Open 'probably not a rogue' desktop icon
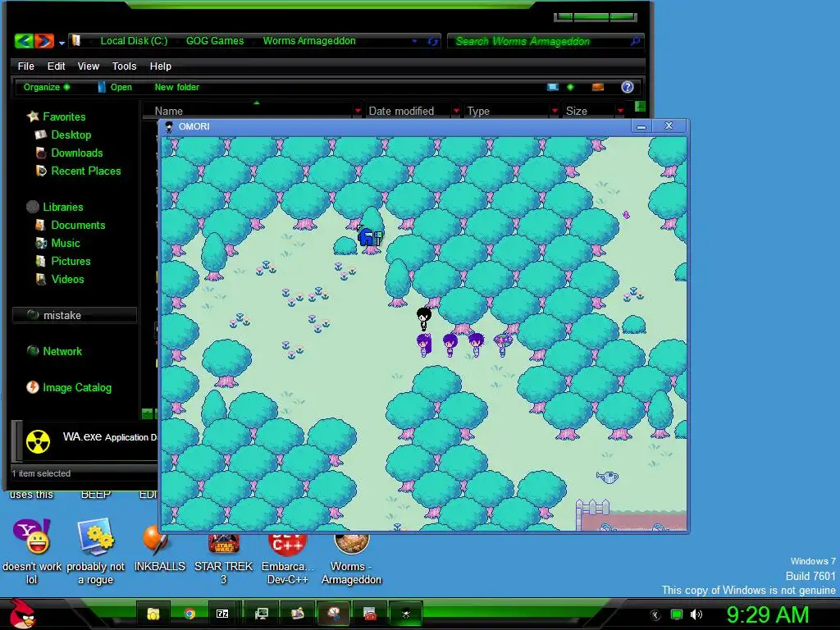The image size is (840, 630). coord(95,552)
